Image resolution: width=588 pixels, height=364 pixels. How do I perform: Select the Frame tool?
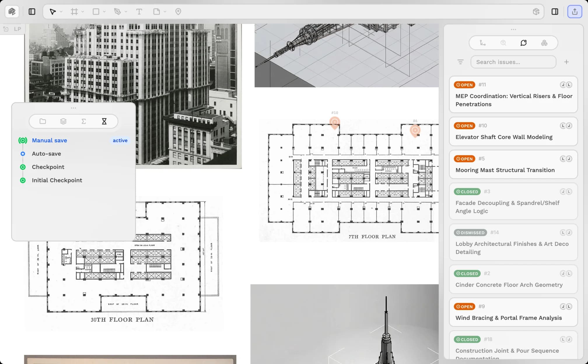click(x=74, y=12)
